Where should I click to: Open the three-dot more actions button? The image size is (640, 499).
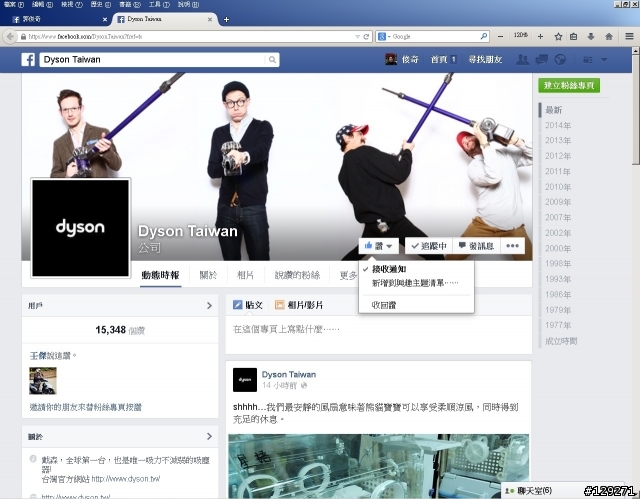[x=512, y=246]
